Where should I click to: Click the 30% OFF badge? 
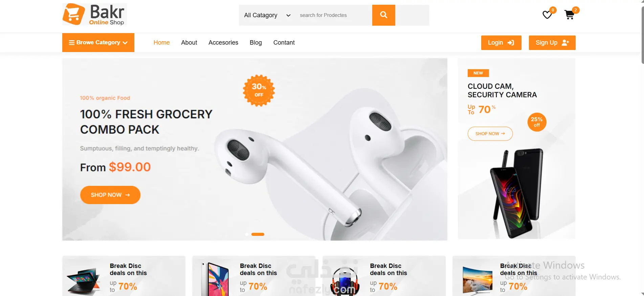(x=259, y=91)
